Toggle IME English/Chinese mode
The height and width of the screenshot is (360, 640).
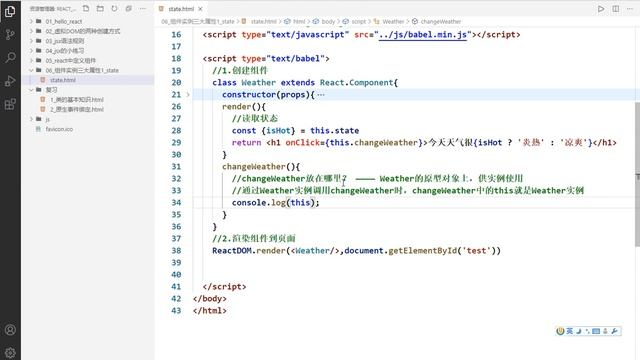(569, 331)
